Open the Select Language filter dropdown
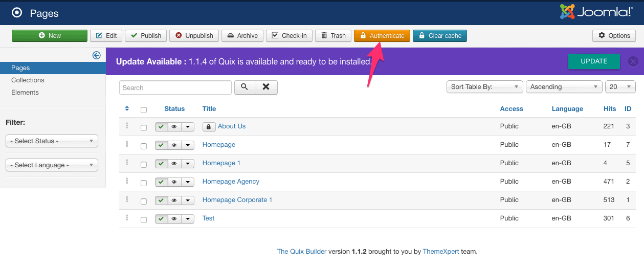Image resolution: width=644 pixels, height=267 pixels. point(52,165)
